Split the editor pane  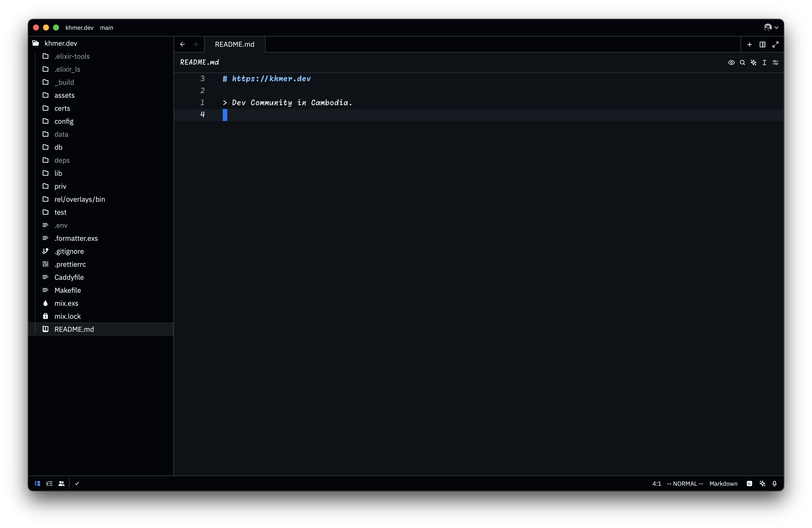point(762,44)
